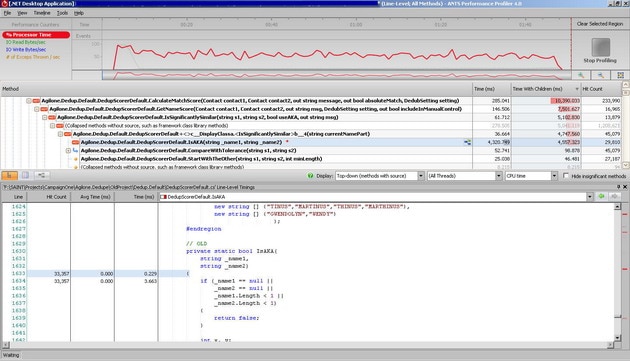Click the Line column header in source panel
Screen dimensions: 630x361
point(14,197)
